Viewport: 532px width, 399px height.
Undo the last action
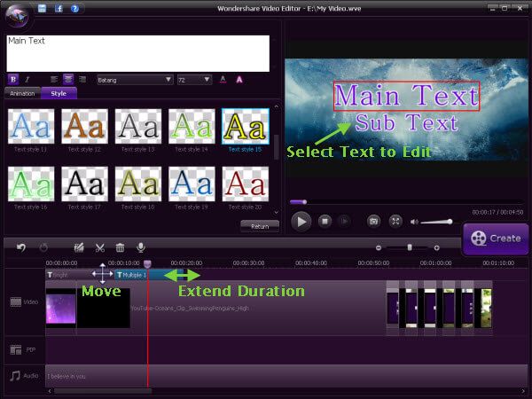click(21, 247)
